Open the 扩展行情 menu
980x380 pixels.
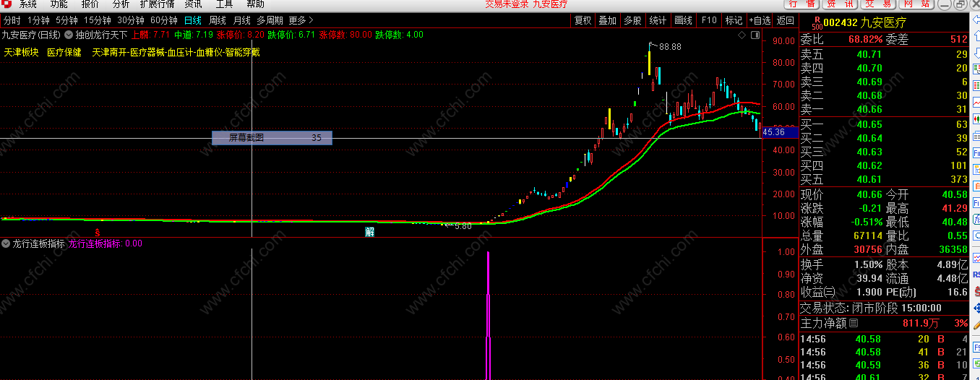(157, 4)
